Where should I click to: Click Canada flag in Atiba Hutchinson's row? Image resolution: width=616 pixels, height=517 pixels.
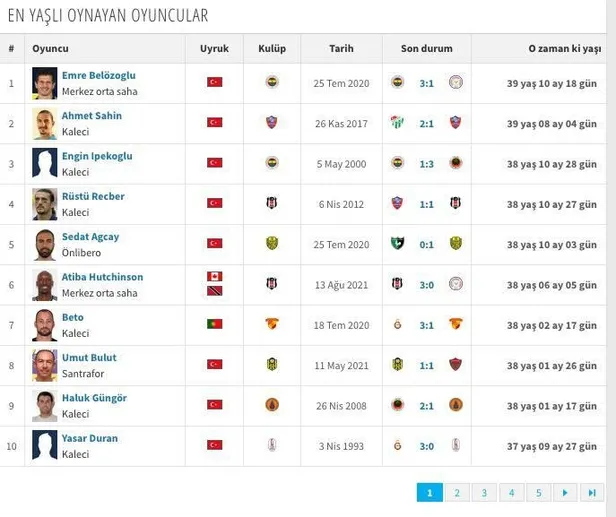click(x=214, y=277)
